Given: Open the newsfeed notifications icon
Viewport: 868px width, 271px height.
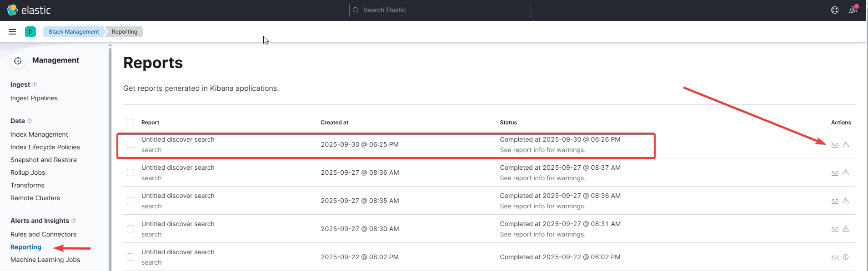Looking at the screenshot, I should click(853, 10).
